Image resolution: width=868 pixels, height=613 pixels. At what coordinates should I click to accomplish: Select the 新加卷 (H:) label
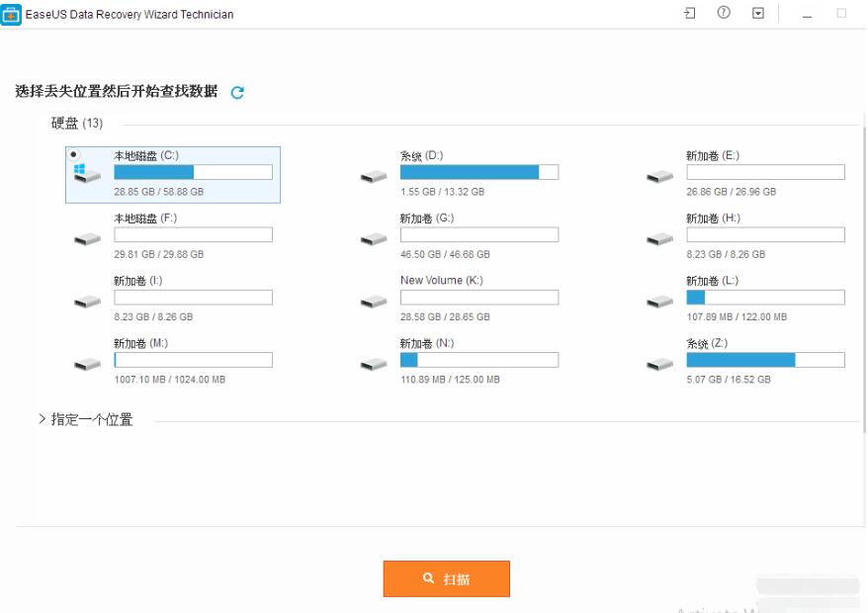tap(713, 219)
